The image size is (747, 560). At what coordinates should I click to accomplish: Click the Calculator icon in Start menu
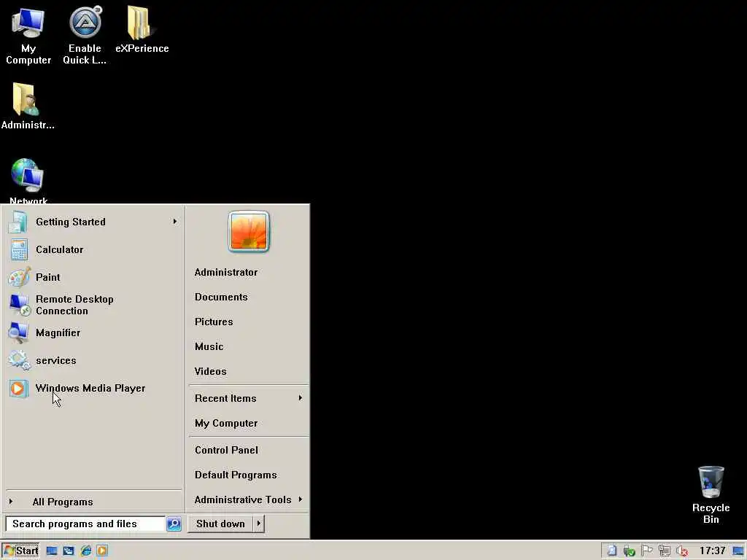pos(19,249)
